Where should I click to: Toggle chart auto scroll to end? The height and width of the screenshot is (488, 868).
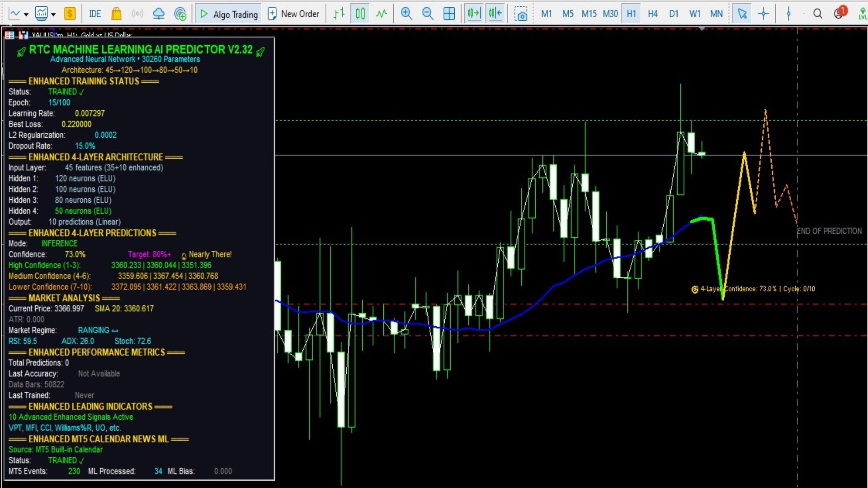[x=474, y=14]
